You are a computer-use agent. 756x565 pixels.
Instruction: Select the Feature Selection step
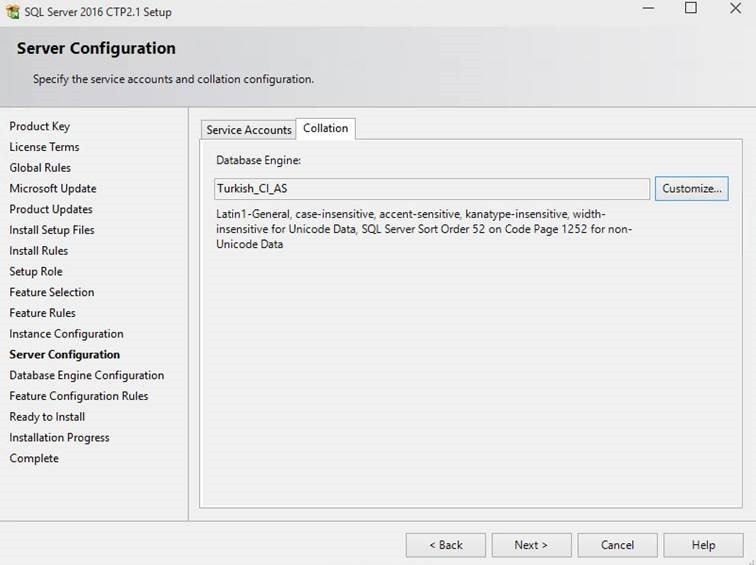[52, 292]
